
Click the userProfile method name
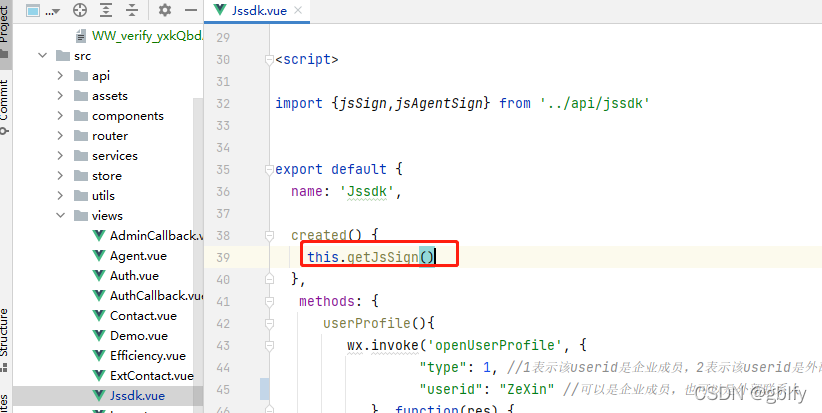pyautogui.click(x=367, y=324)
